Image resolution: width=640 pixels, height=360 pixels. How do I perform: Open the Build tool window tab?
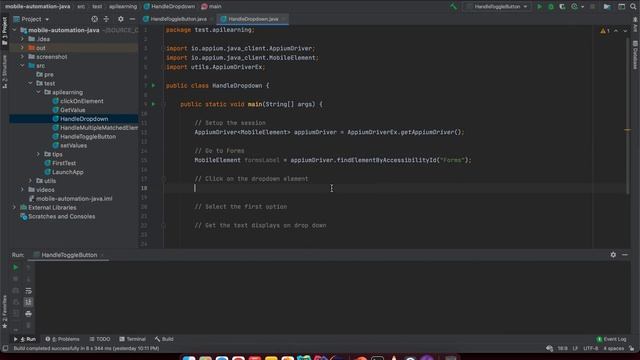tap(164, 339)
